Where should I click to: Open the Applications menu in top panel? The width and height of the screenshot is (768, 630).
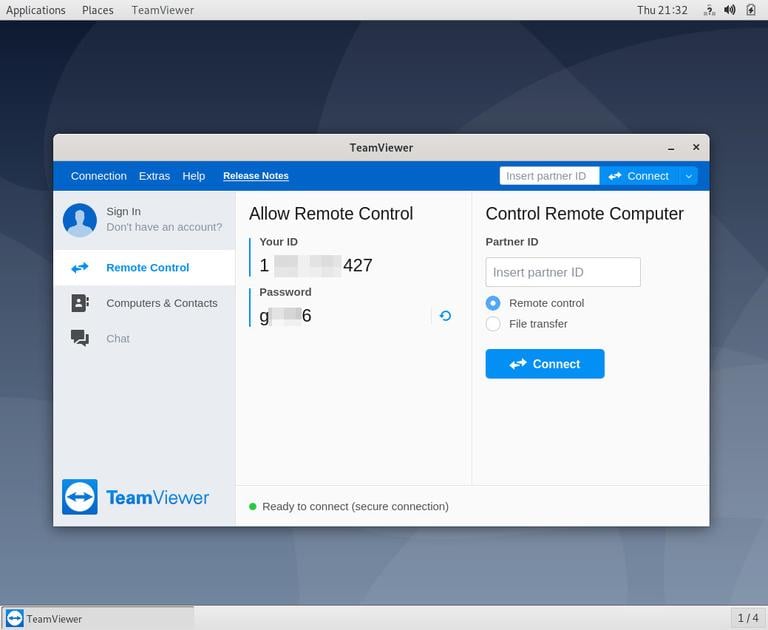[36, 10]
